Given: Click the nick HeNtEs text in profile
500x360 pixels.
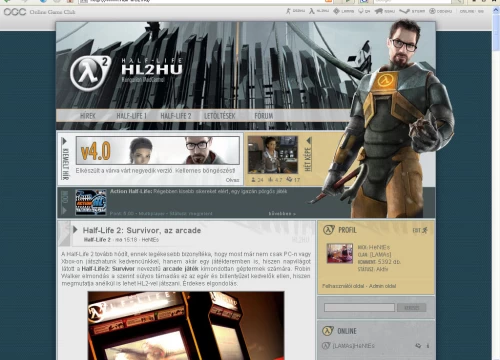Looking at the screenshot, I should tap(379, 247).
